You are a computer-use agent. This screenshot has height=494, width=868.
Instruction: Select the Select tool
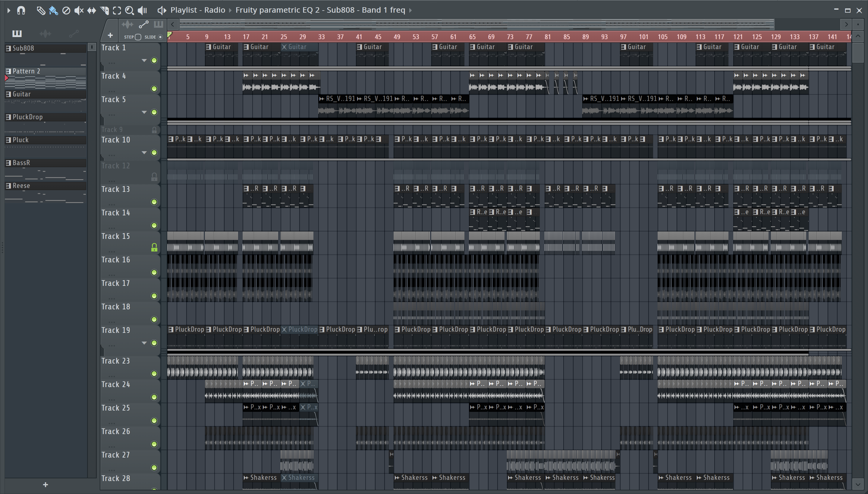pyautogui.click(x=117, y=11)
